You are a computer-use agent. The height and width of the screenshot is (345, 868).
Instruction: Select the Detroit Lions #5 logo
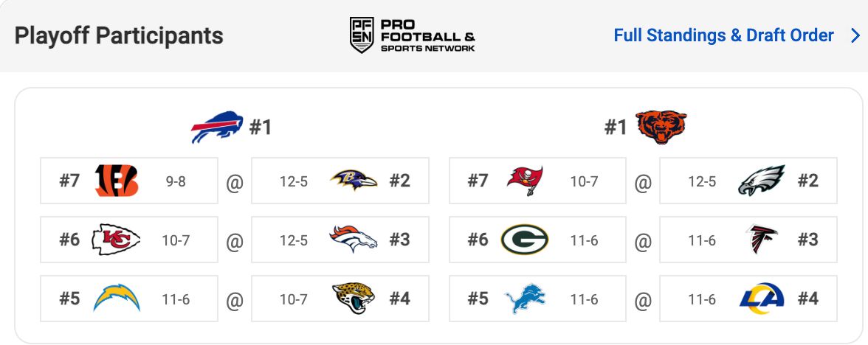click(526, 299)
